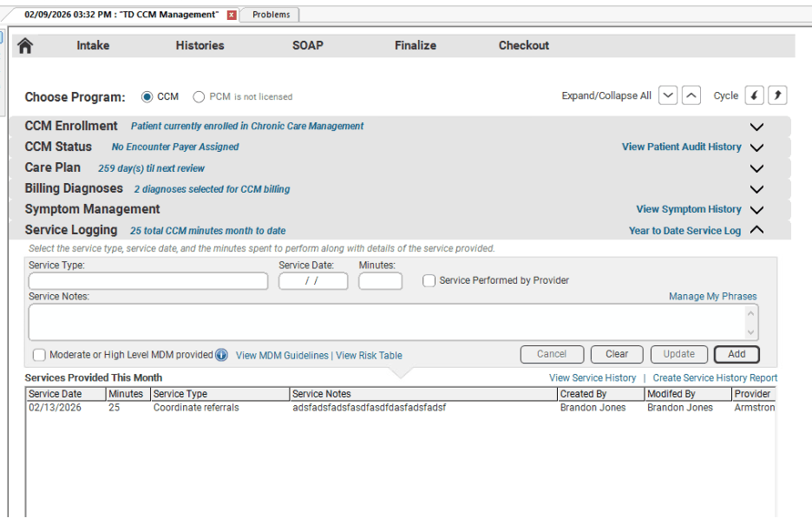Click the MDM info icon

click(x=221, y=355)
